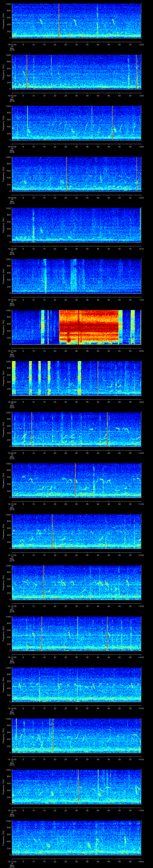Screen dimensions: 153x868
Task: Choose the spectrogram panel starting at 19:05:00
Action: pos(76,225)
